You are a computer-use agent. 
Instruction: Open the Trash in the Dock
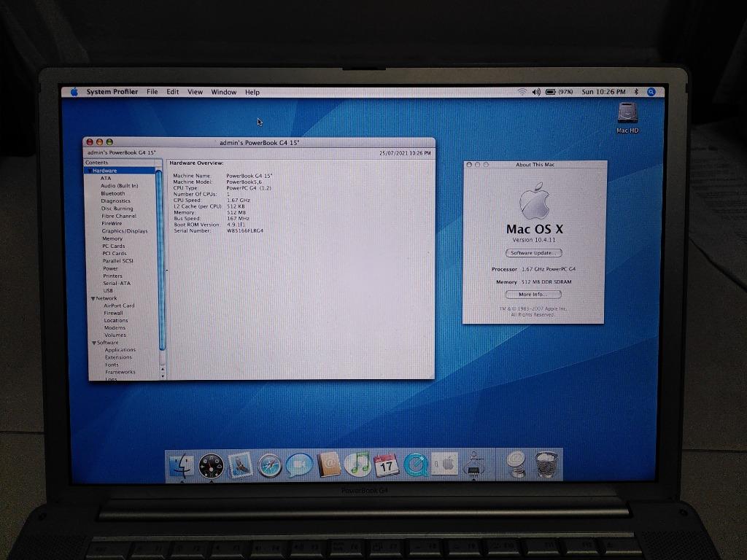(546, 464)
